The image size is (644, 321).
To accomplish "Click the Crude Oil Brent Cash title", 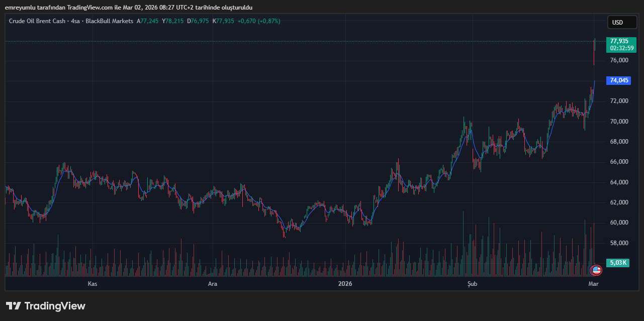I will (x=38, y=21).
